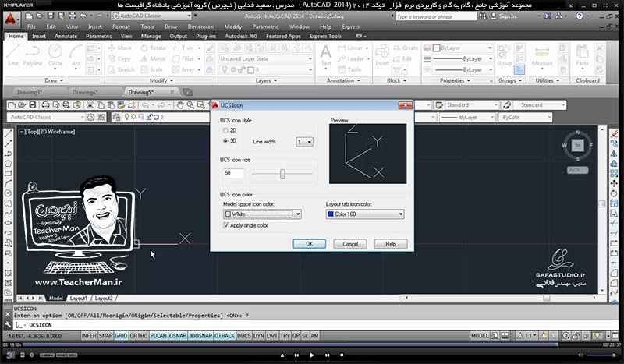The image size is (624, 364).
Task: Select the Polyline tool
Action: coord(32,55)
